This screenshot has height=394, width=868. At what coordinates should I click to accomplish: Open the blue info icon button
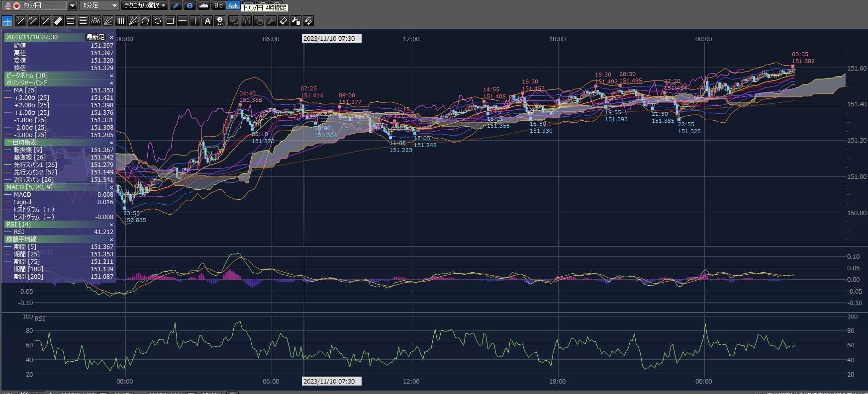190,5
